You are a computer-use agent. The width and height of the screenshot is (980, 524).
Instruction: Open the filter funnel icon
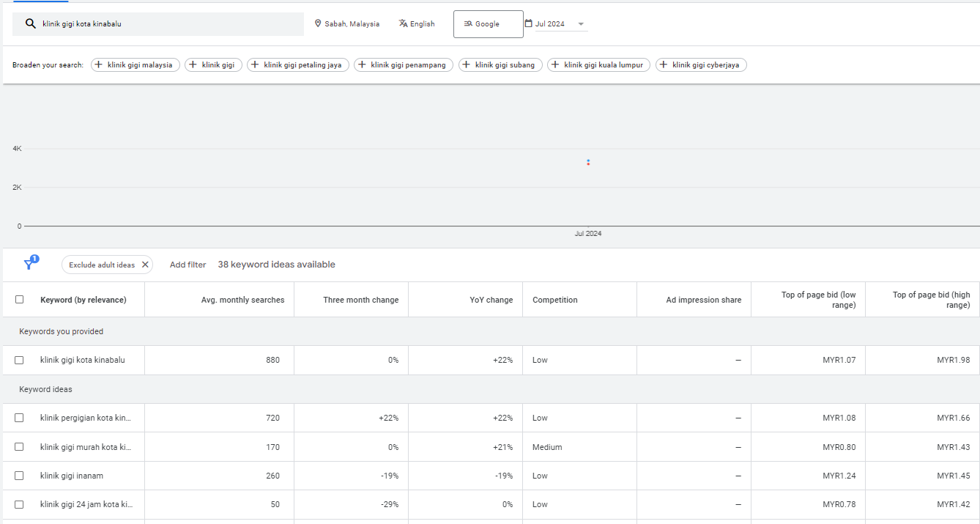coord(29,265)
